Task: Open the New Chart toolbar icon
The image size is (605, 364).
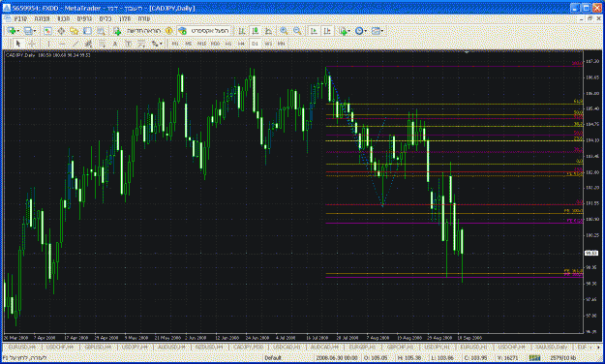Action: [x=11, y=31]
